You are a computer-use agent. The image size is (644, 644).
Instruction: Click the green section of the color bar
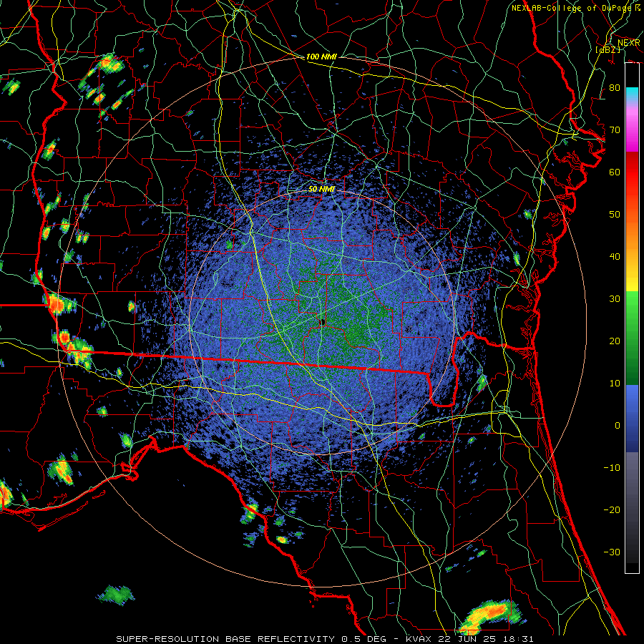(x=632, y=338)
